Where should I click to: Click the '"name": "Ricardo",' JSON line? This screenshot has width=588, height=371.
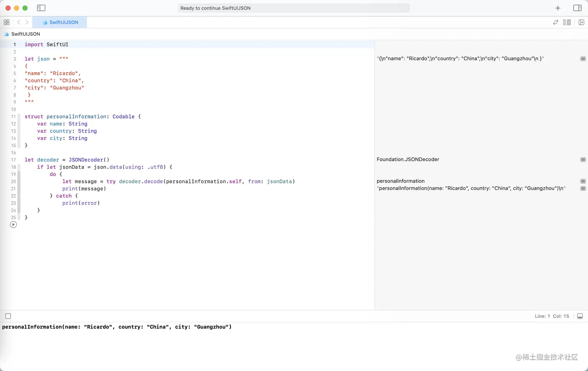(52, 73)
